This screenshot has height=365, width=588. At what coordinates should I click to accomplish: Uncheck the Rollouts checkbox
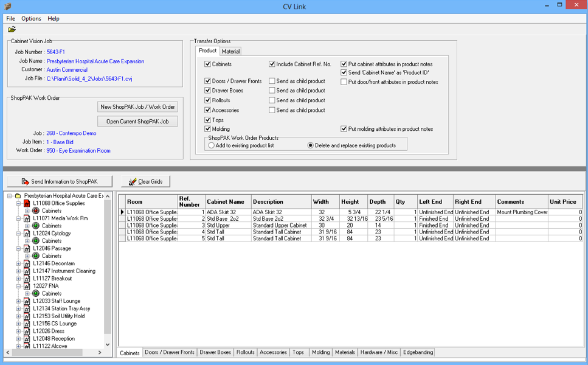click(208, 100)
